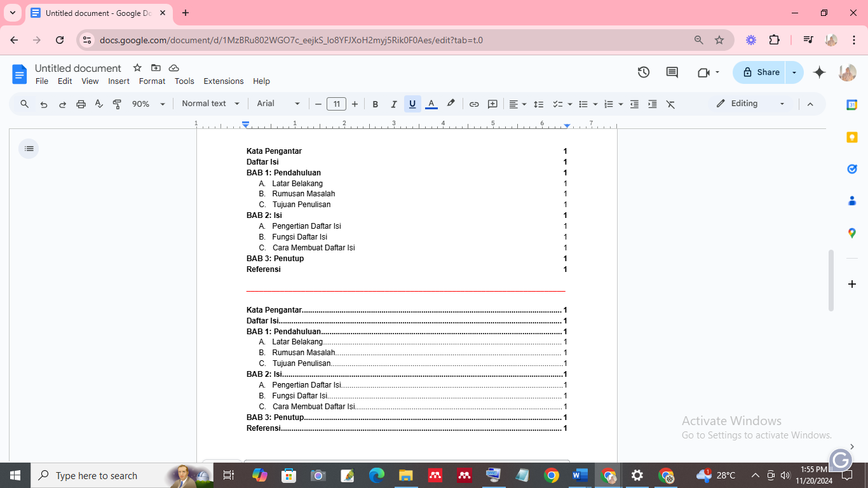The width and height of the screenshot is (868, 488).
Task: Open the File menu
Action: 42,81
